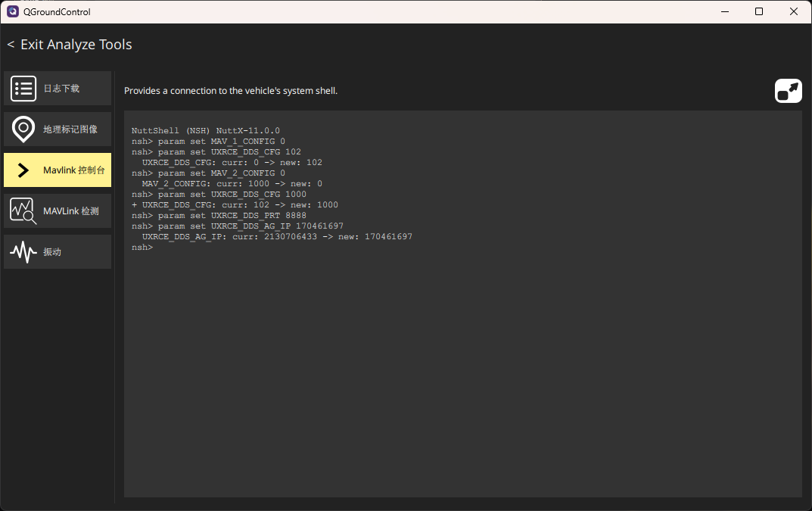Open the 日志下载 page
Screen dimensions: 812x511
pyautogui.click(x=58, y=89)
